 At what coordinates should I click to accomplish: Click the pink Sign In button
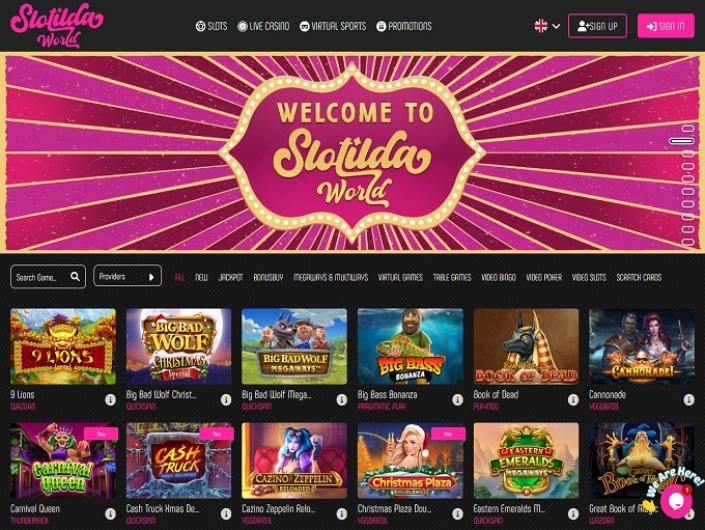tap(665, 26)
